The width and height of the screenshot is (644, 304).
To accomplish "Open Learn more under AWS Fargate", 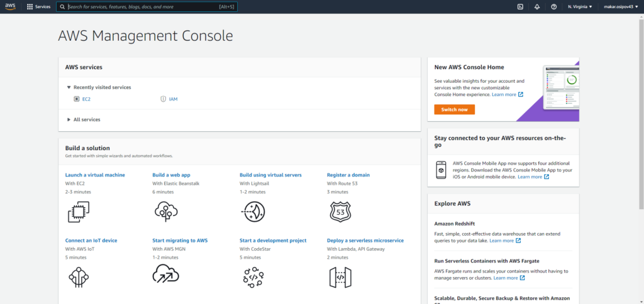I will click(506, 278).
